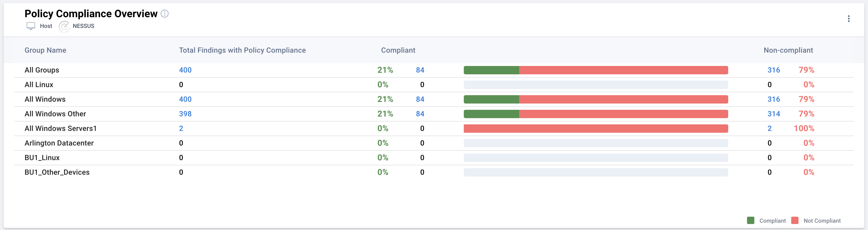Click the Compliant column header
The width and height of the screenshot is (868, 230).
point(398,50)
